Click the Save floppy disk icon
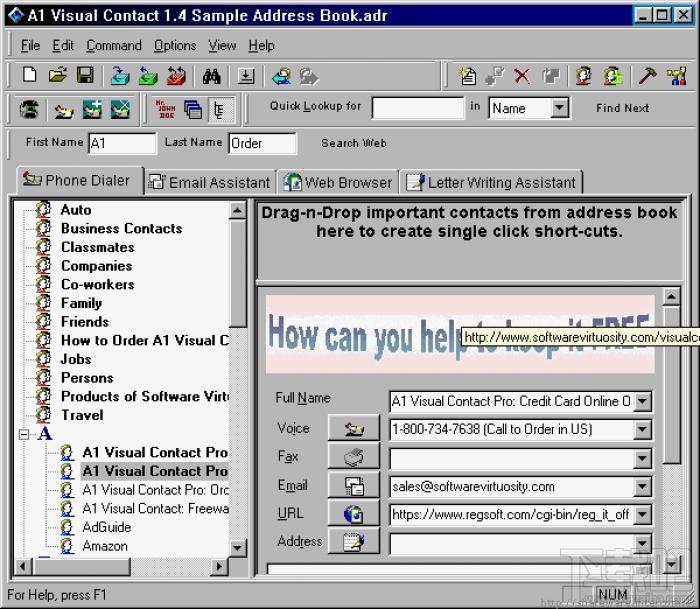Viewport: 700px width, 609px height. pos(85,75)
